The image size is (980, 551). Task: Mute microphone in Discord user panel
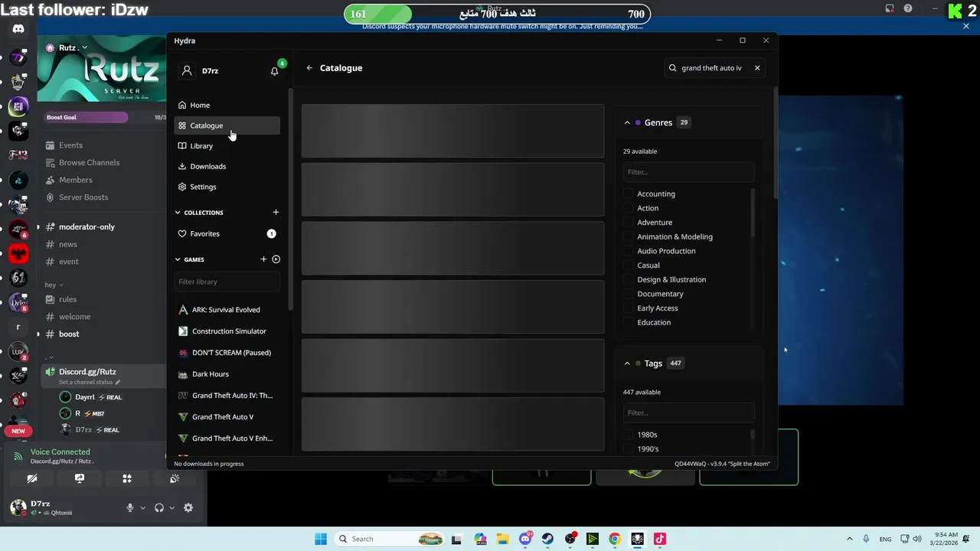[x=130, y=508]
